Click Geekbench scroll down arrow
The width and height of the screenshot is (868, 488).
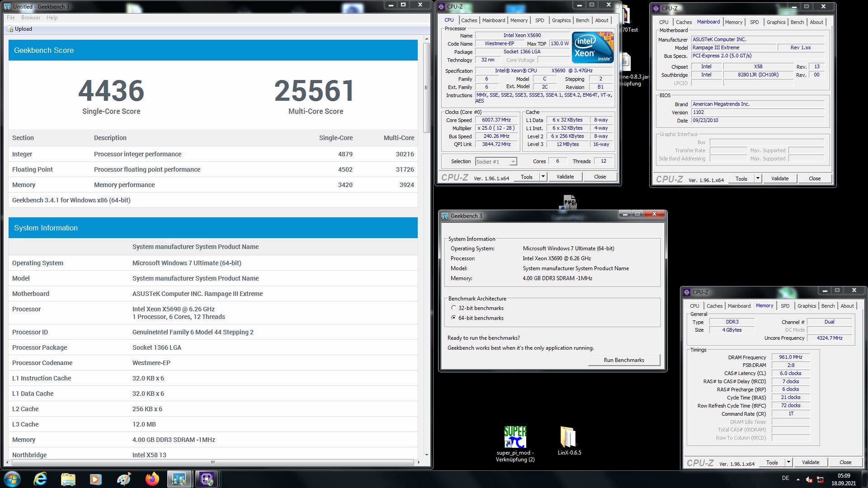pyautogui.click(x=426, y=455)
